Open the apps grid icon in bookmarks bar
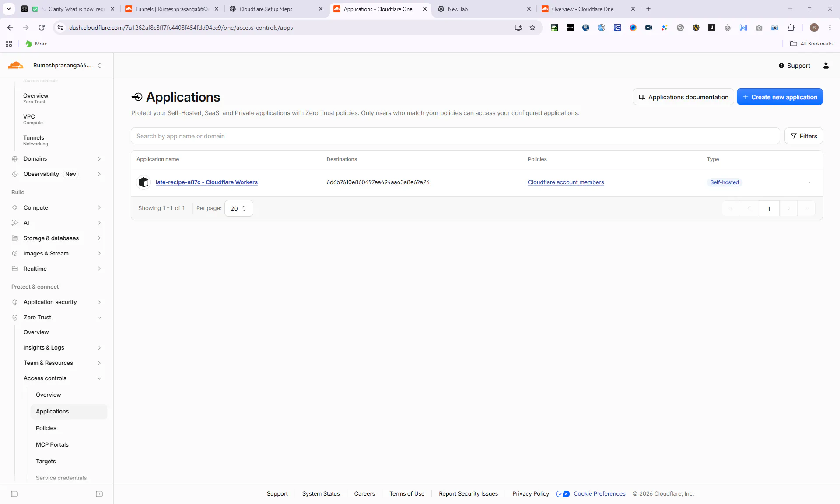840x504 pixels. pyautogui.click(x=9, y=44)
